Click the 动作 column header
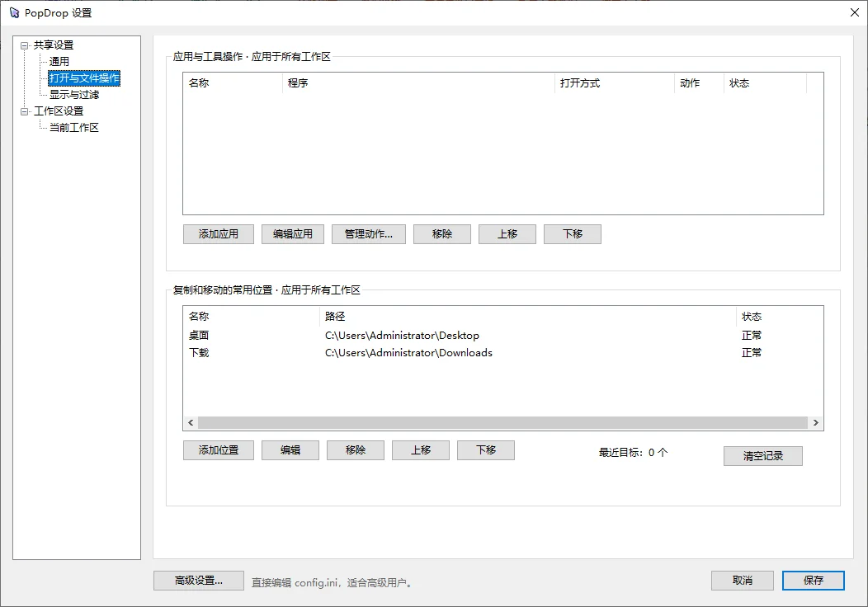Screen dimensions: 868x607 (x=699, y=83)
